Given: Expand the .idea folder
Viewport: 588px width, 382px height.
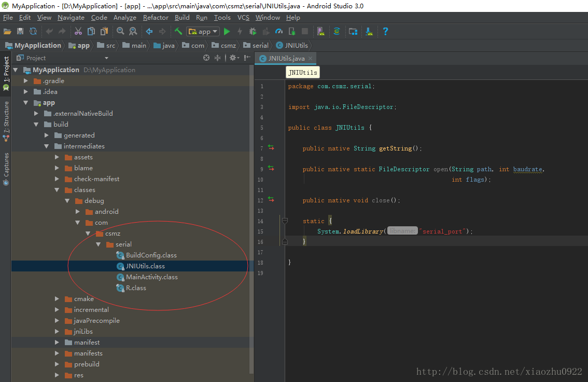Looking at the screenshot, I should pyautogui.click(x=25, y=91).
